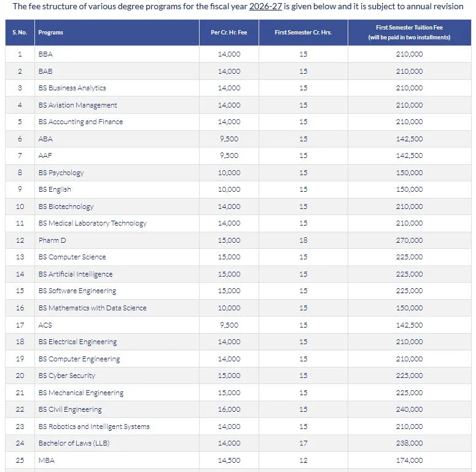Screen dimensions: 476x472
Task: Click LLB's 17 credit hours value
Action: point(303,443)
